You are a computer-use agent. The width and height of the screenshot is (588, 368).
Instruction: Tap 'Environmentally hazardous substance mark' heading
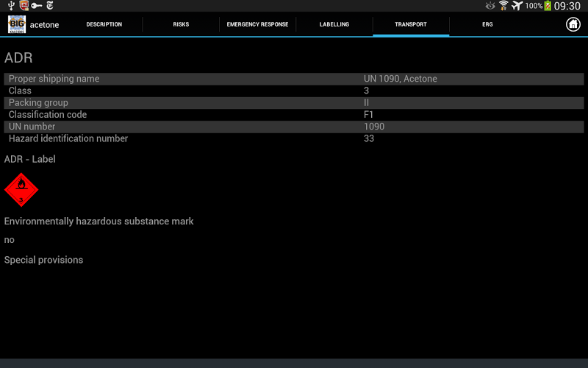[x=98, y=222]
